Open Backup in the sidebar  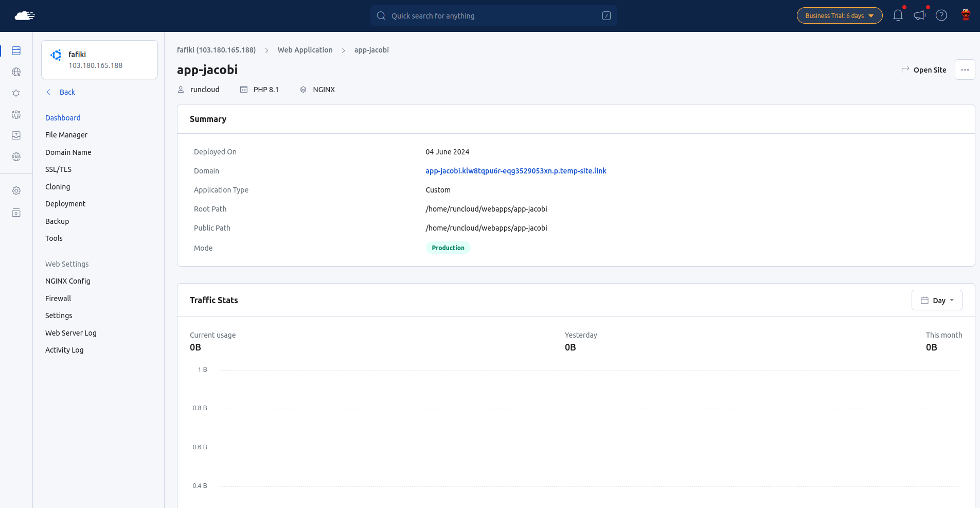tap(57, 221)
